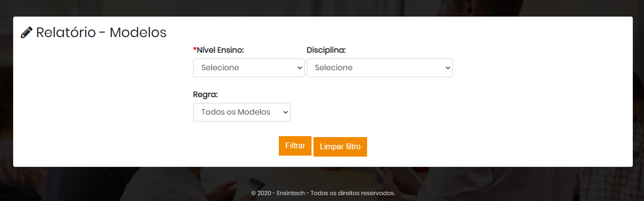Expand the Disciplina dropdown
This screenshot has width=644, height=201.
click(379, 68)
